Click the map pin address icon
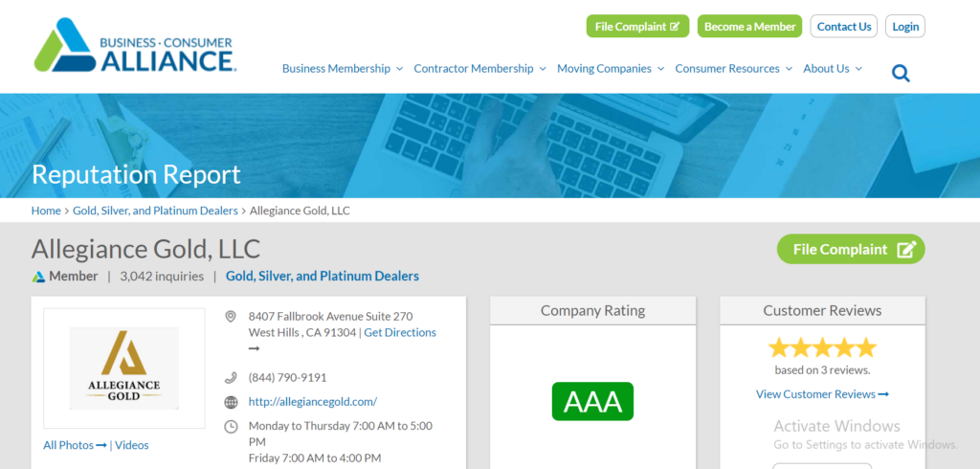 coord(231,317)
